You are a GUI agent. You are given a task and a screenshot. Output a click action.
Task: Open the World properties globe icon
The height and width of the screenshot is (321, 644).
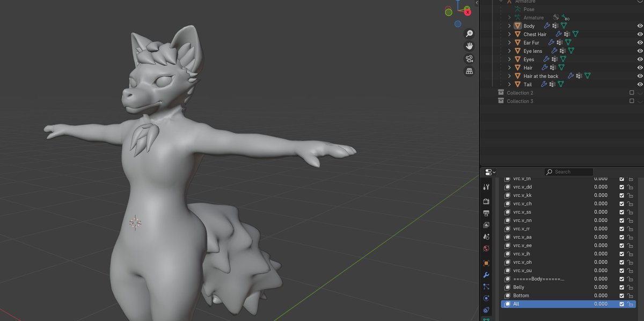pos(486,249)
